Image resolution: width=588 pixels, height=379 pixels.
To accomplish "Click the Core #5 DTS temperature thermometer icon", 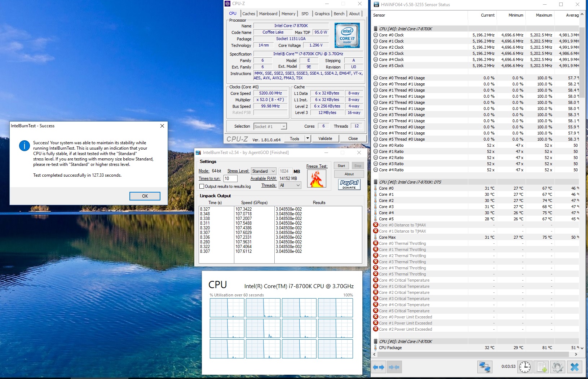I will point(376,219).
